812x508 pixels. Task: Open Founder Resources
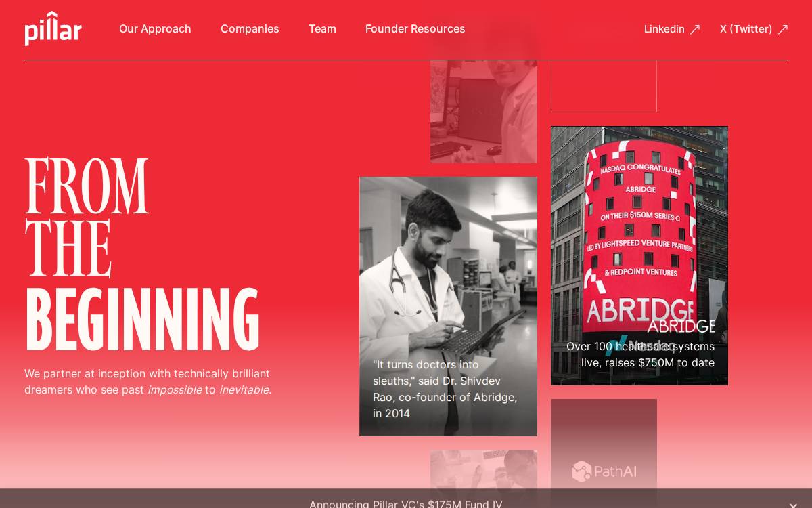(x=415, y=29)
